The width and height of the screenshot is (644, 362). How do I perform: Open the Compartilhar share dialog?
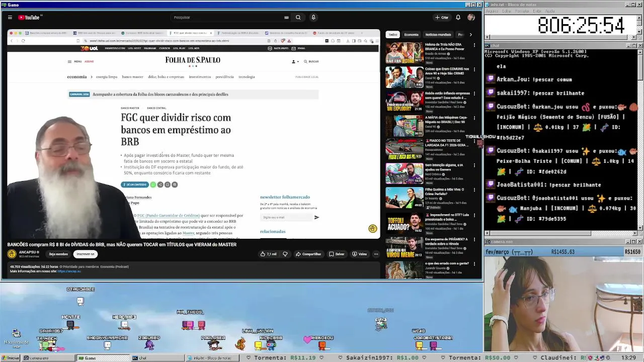point(308,254)
